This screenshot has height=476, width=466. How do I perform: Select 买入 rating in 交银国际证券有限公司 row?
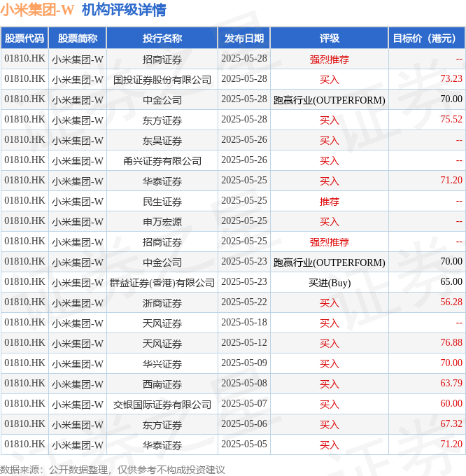tap(329, 405)
